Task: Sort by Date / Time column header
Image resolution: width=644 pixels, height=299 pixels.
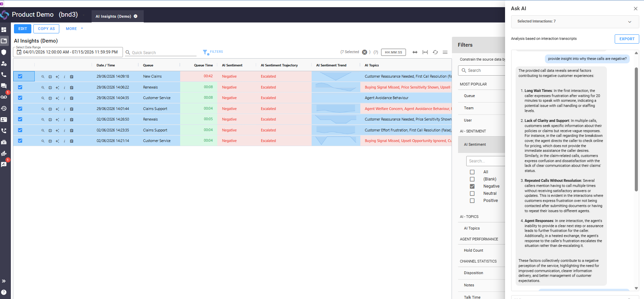Action: tap(106, 65)
